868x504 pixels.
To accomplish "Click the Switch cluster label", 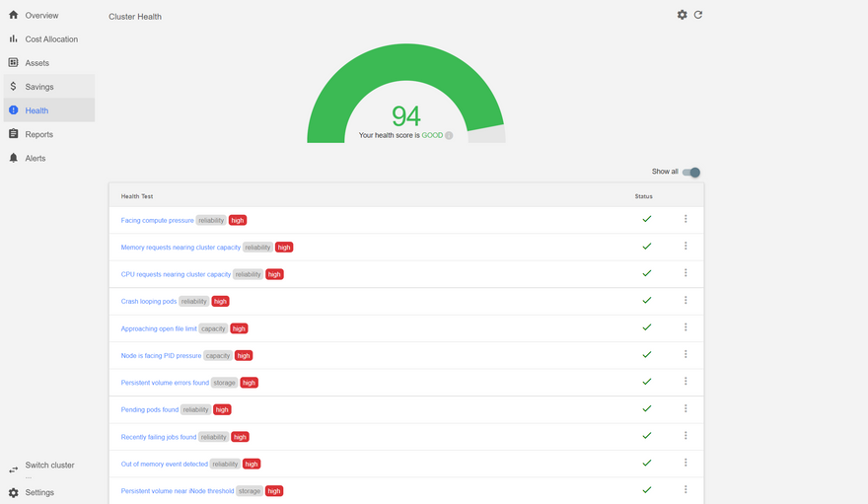I will (49, 466).
